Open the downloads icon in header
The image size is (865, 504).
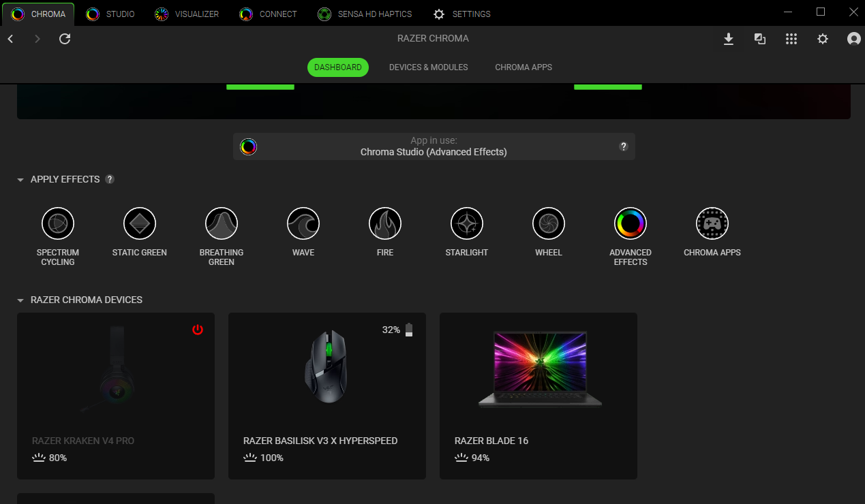click(x=729, y=39)
